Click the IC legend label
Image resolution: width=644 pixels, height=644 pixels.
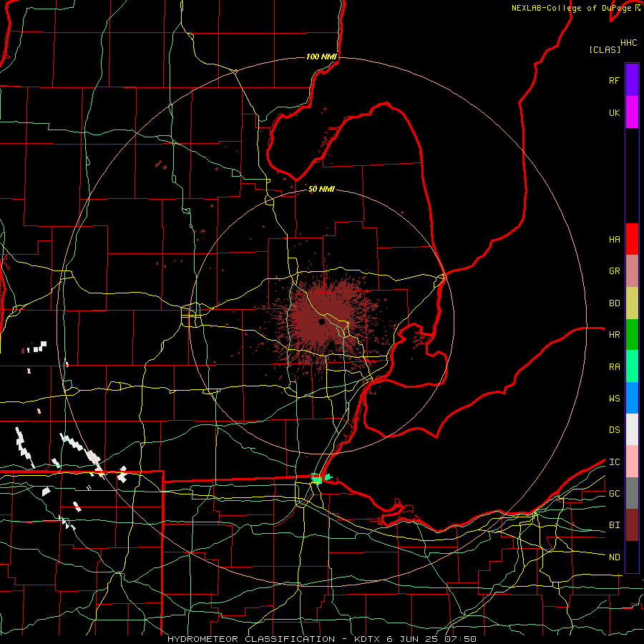click(614, 462)
